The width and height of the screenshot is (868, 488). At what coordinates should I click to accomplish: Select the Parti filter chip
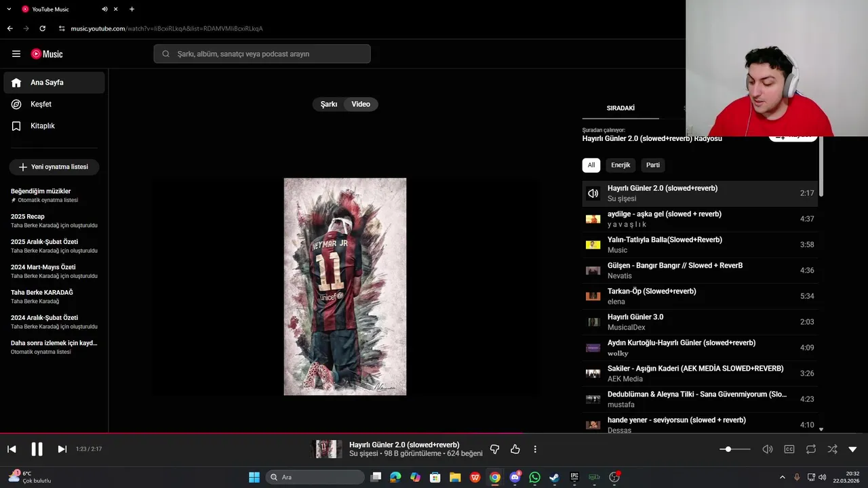pos(653,165)
